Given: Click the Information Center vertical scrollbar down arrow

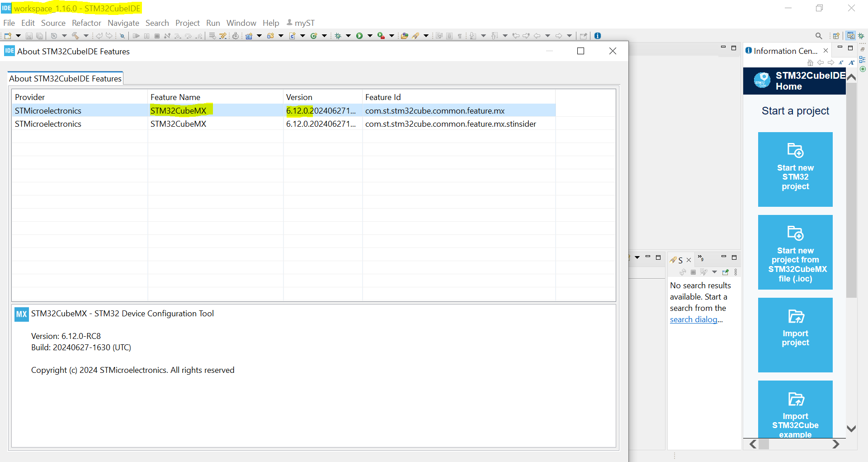Looking at the screenshot, I should point(851,429).
